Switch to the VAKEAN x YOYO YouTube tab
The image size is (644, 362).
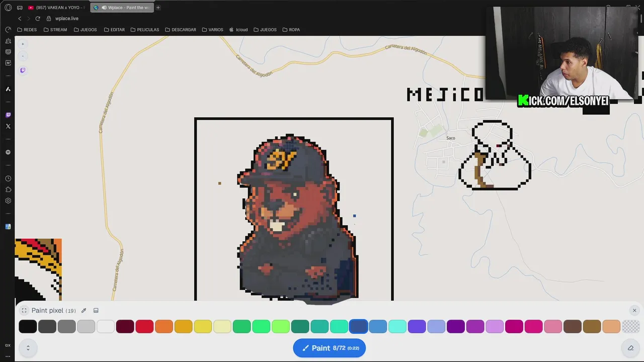click(56, 8)
